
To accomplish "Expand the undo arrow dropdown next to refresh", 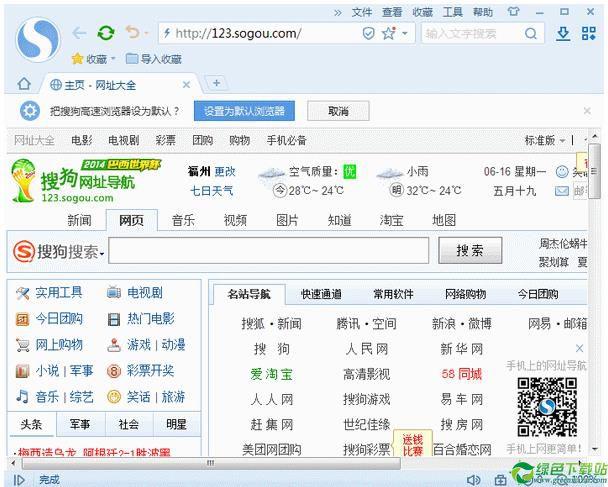I will click(x=147, y=34).
